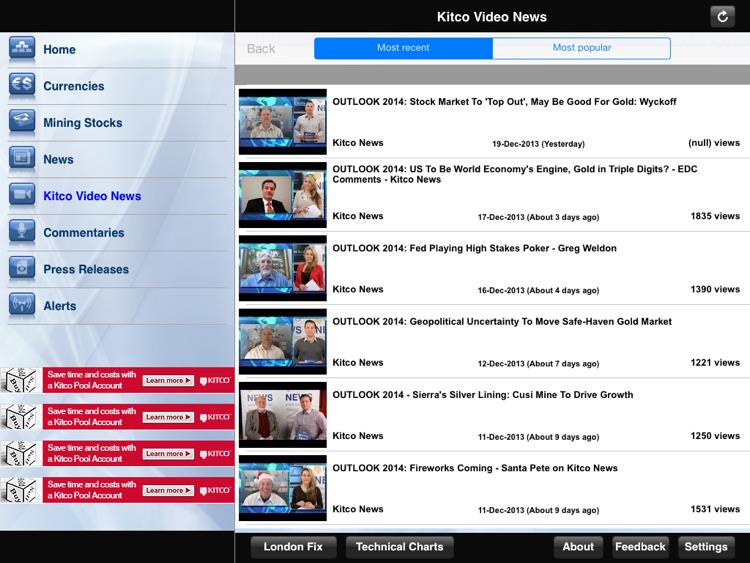Screen dimensions: 750x563
Task: Refresh the video list
Action: click(722, 17)
